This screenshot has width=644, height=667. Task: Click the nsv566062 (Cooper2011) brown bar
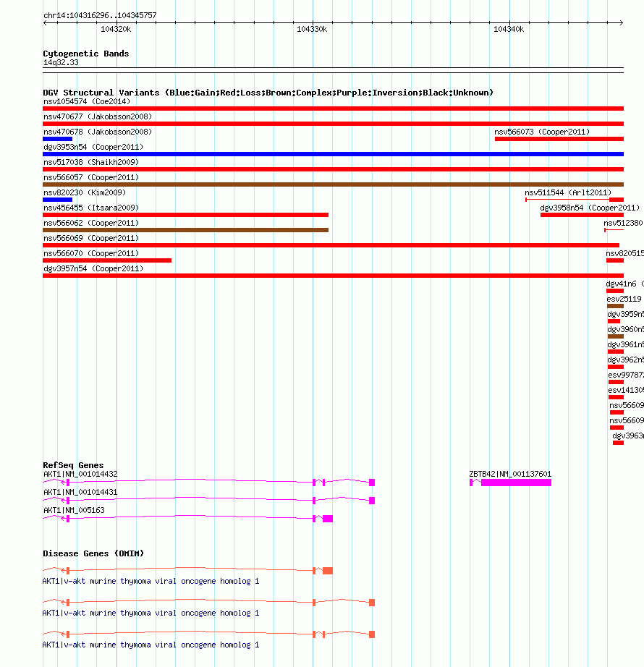click(185, 230)
